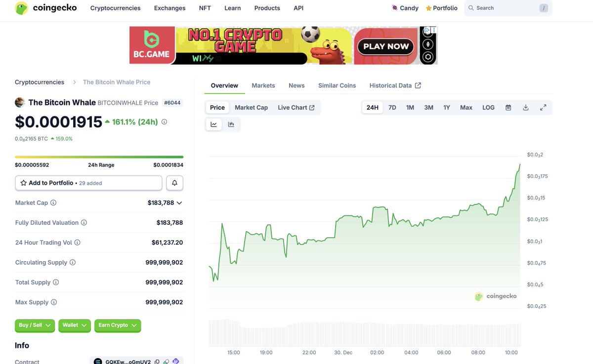Select the Overview tab
The image size is (593, 364).
(224, 85)
